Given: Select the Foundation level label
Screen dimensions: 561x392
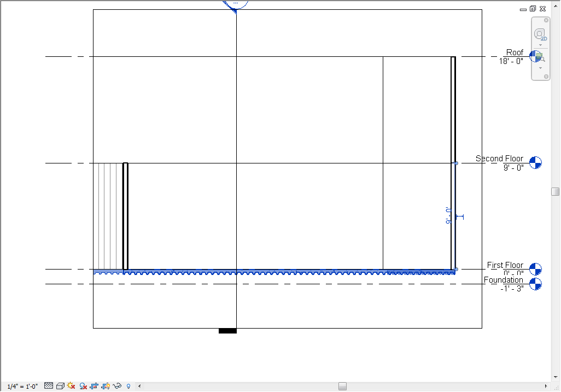Looking at the screenshot, I should point(504,280).
